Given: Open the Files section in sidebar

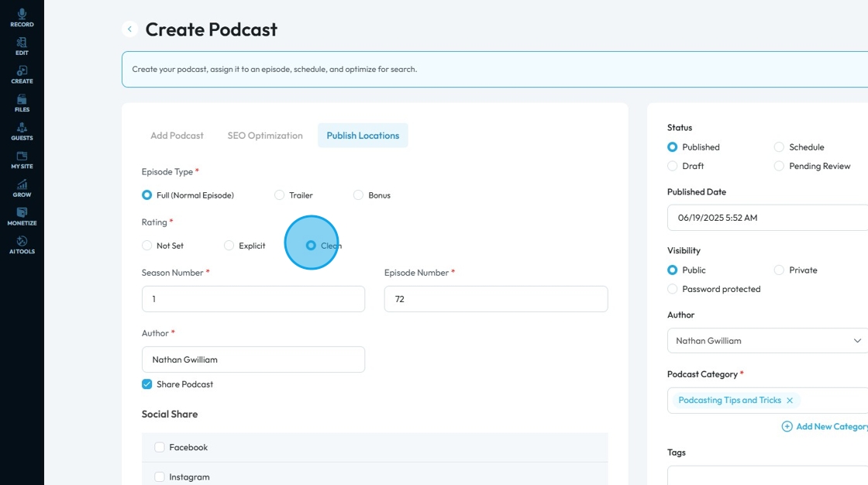Looking at the screenshot, I should point(22,103).
